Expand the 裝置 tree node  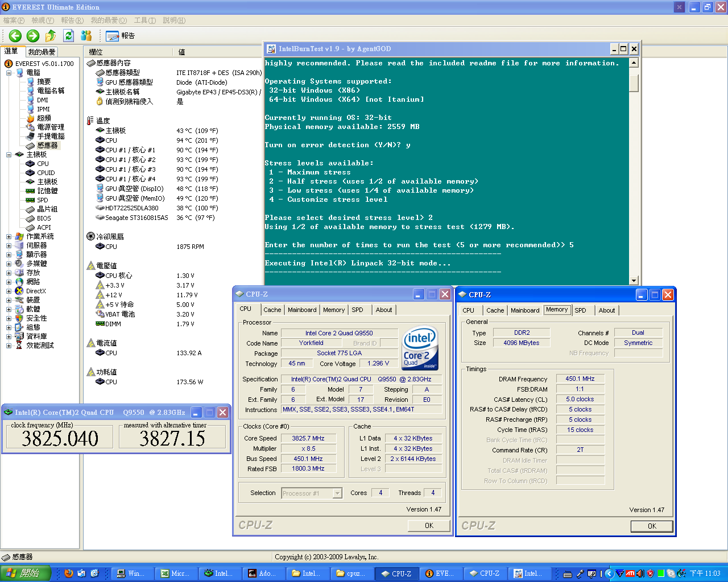click(9, 300)
